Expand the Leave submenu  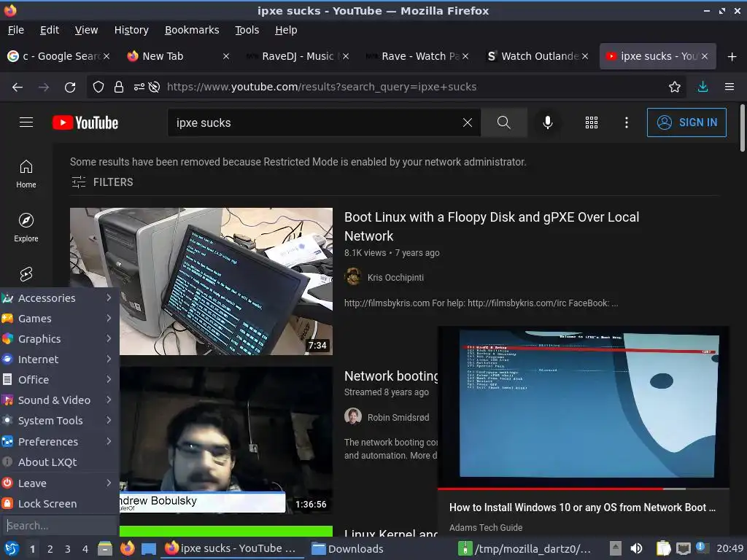(x=59, y=483)
